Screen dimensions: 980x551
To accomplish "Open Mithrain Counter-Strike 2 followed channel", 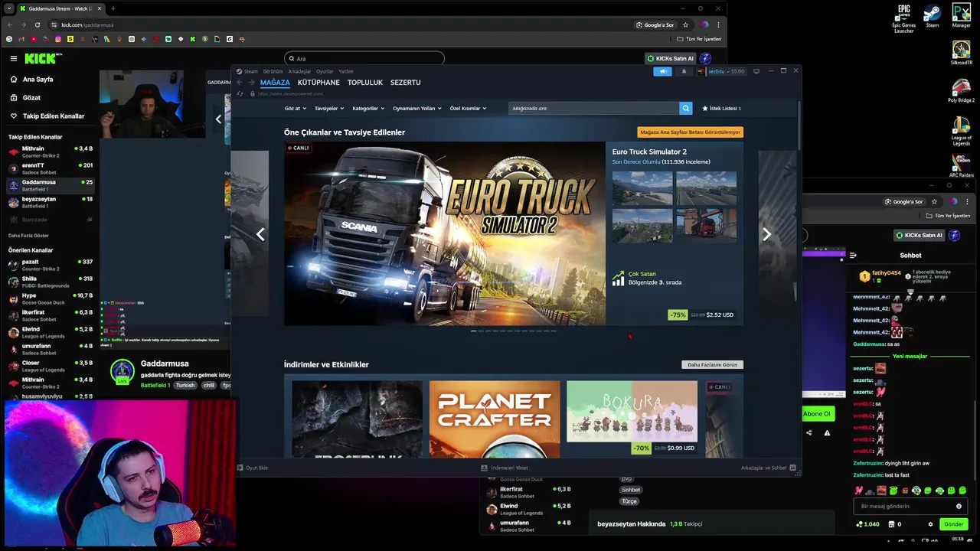I will 51,152.
